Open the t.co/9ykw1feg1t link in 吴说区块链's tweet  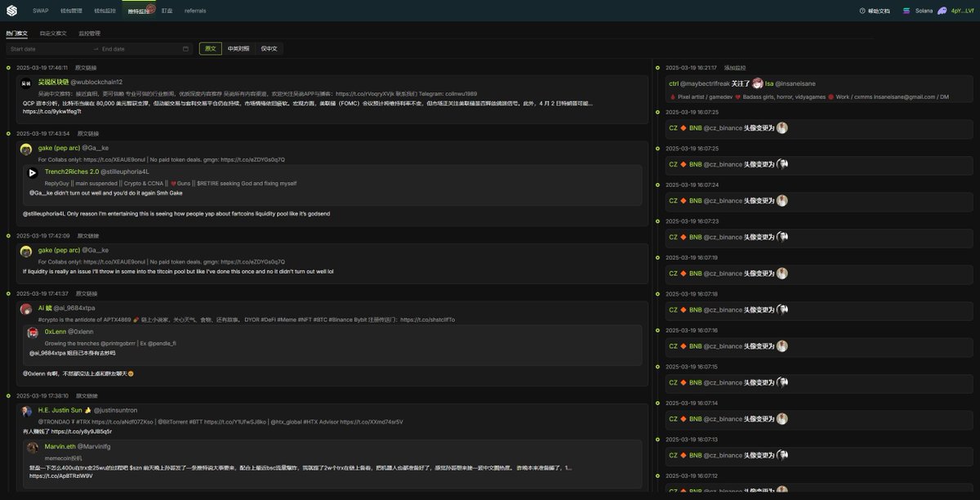coord(52,111)
